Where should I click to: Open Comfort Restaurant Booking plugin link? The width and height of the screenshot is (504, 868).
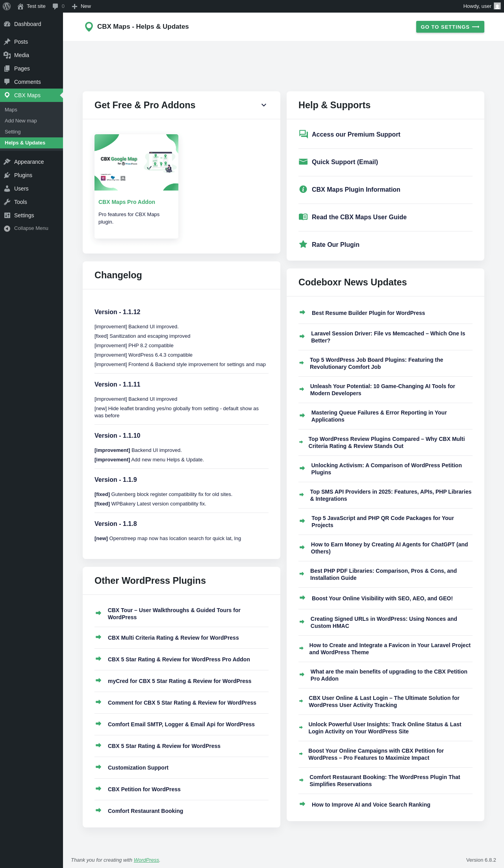tap(145, 811)
